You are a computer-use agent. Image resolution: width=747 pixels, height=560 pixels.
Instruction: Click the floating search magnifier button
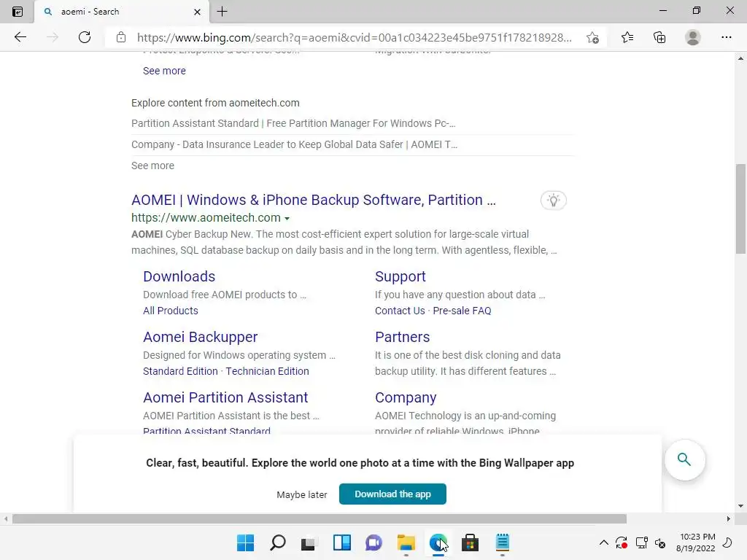684,459
